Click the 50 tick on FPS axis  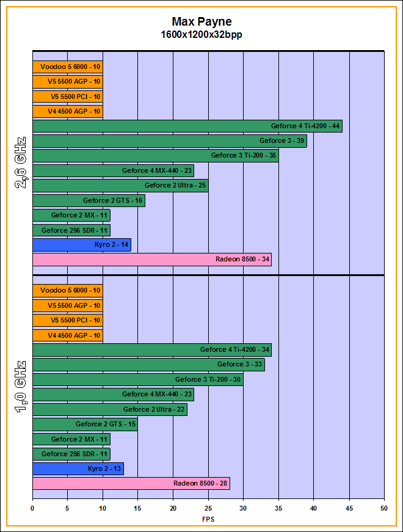coord(383,508)
